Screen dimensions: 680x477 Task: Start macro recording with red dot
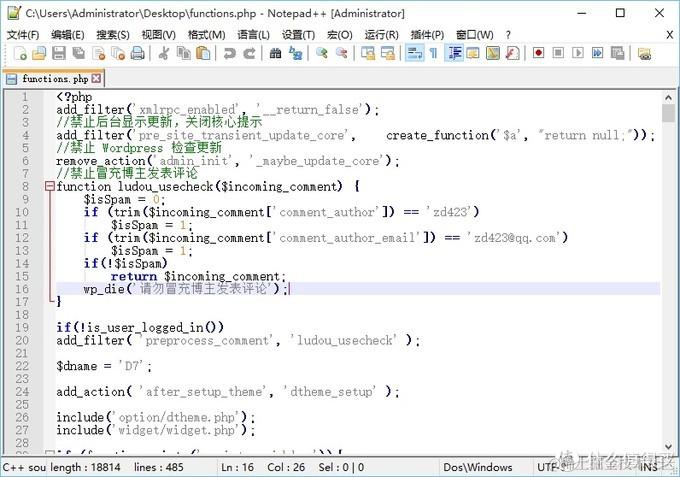coord(538,53)
